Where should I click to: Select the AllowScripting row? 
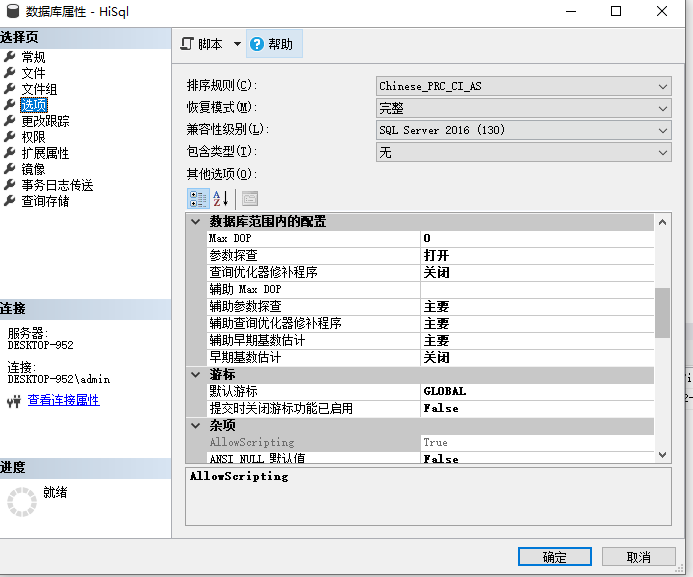430,443
